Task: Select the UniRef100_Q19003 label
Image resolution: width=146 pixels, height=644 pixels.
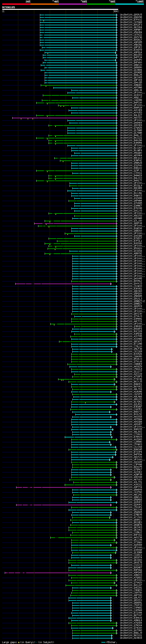Action: pos(131,95)
